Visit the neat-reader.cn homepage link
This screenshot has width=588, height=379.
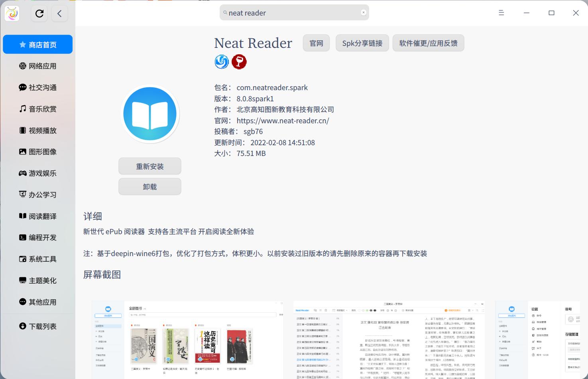tap(283, 120)
